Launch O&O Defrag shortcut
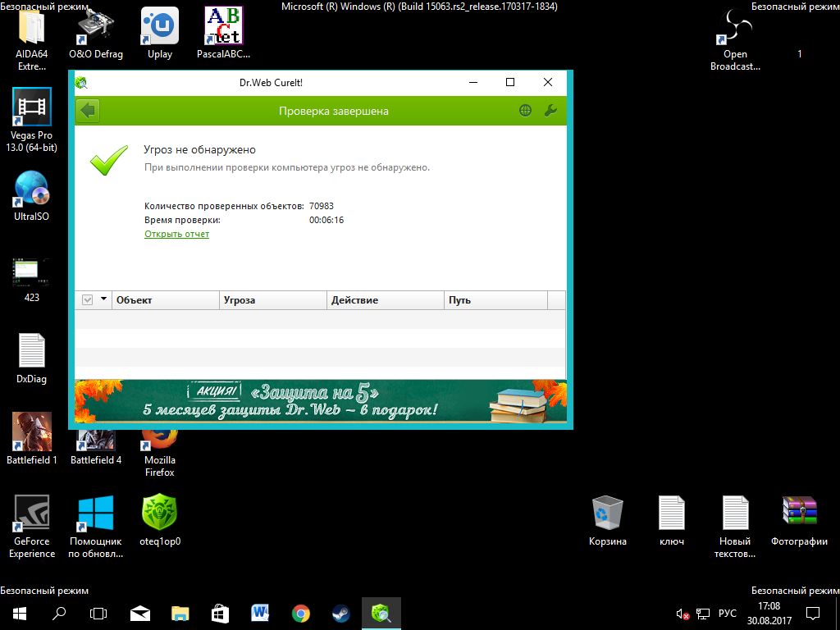Image resolution: width=840 pixels, height=630 pixels. 95,33
